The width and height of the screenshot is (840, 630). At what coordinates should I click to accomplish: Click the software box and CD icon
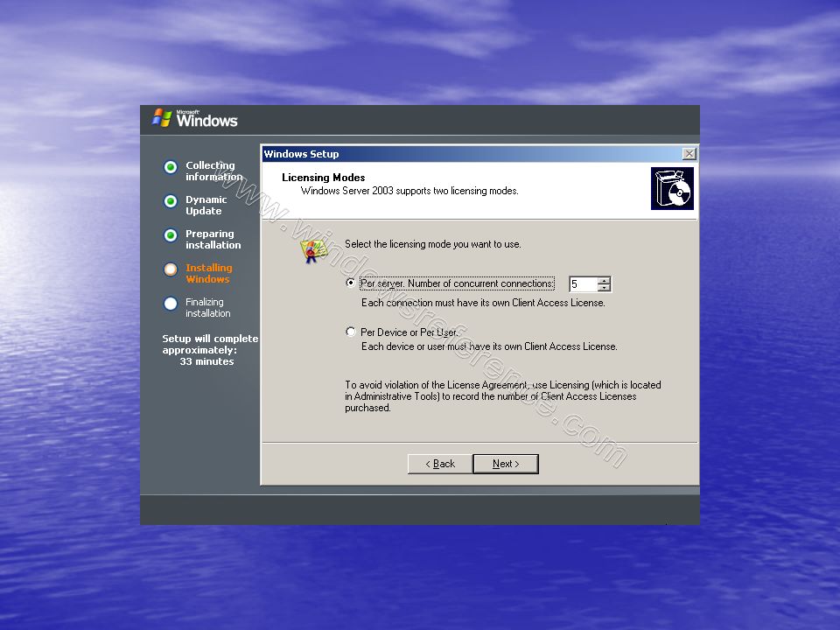[672, 188]
